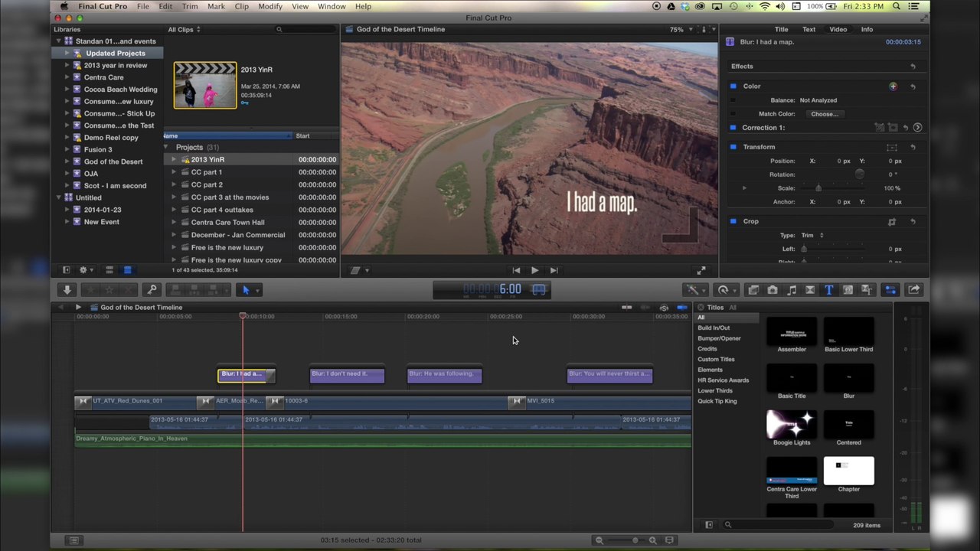Image resolution: width=980 pixels, height=551 pixels.
Task: Enable the Balance color checkbox
Action: click(x=733, y=100)
